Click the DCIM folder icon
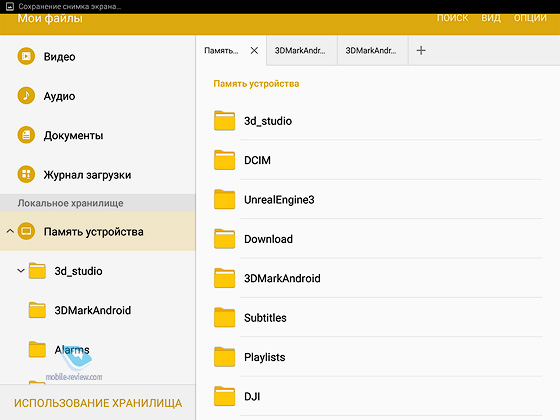 (224, 160)
